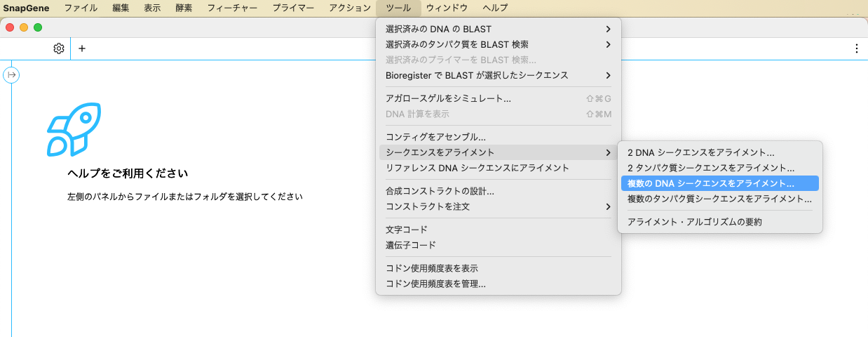Choose アガロースゲルをシミュレート...

click(499, 98)
